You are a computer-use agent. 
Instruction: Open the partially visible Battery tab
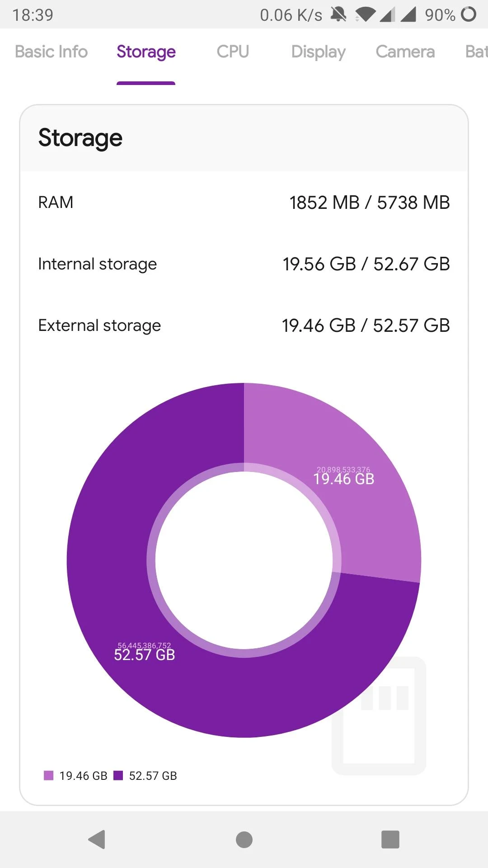point(477,52)
